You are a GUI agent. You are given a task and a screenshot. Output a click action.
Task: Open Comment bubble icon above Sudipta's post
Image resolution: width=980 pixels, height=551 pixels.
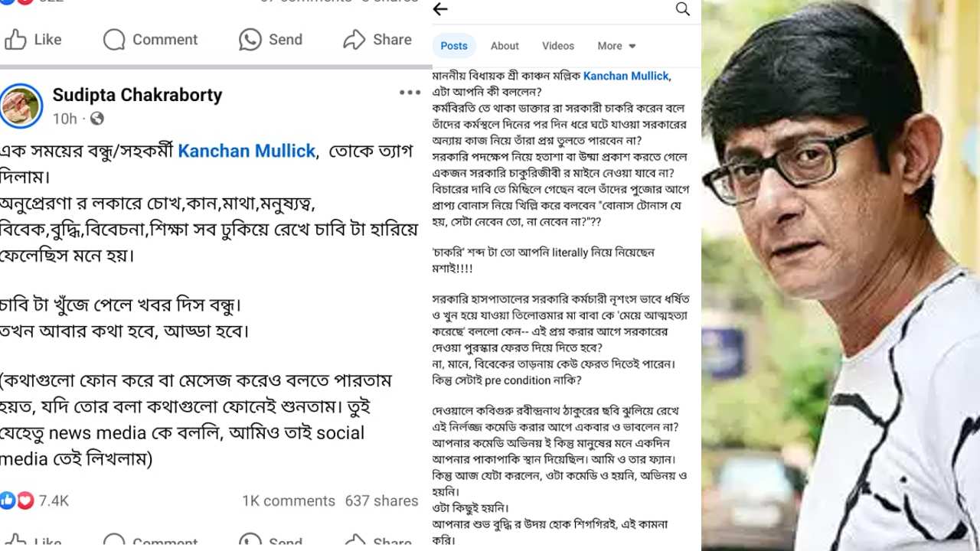(114, 40)
